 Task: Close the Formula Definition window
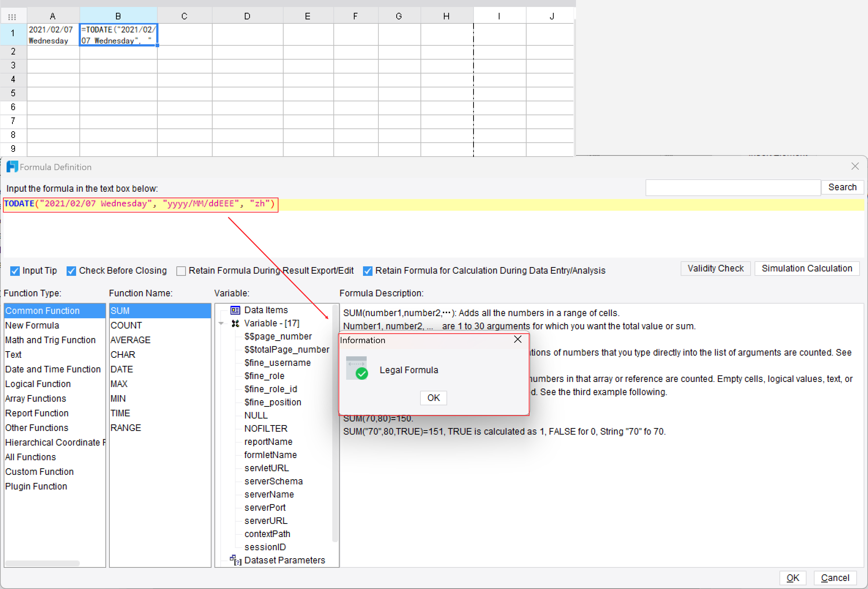[x=855, y=166]
